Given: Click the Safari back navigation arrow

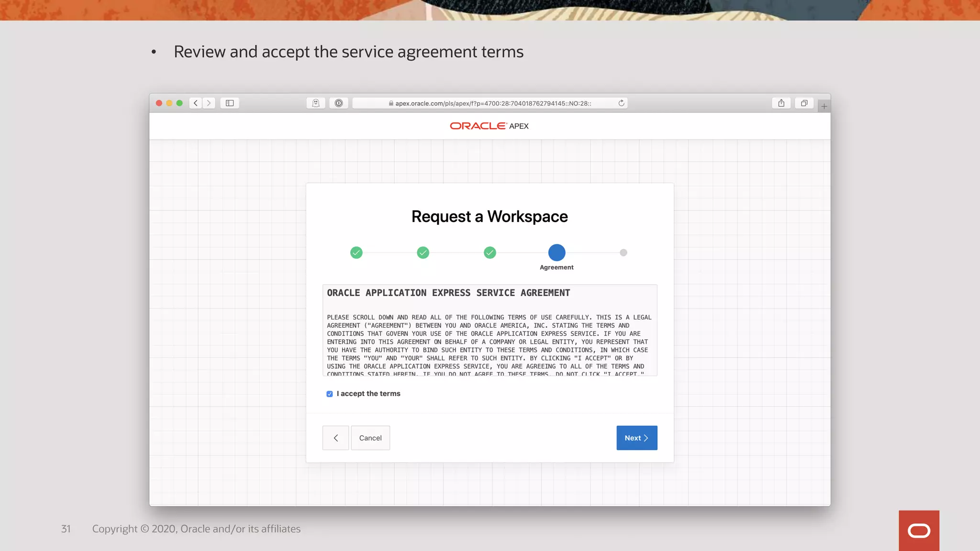Looking at the screenshot, I should tap(196, 103).
